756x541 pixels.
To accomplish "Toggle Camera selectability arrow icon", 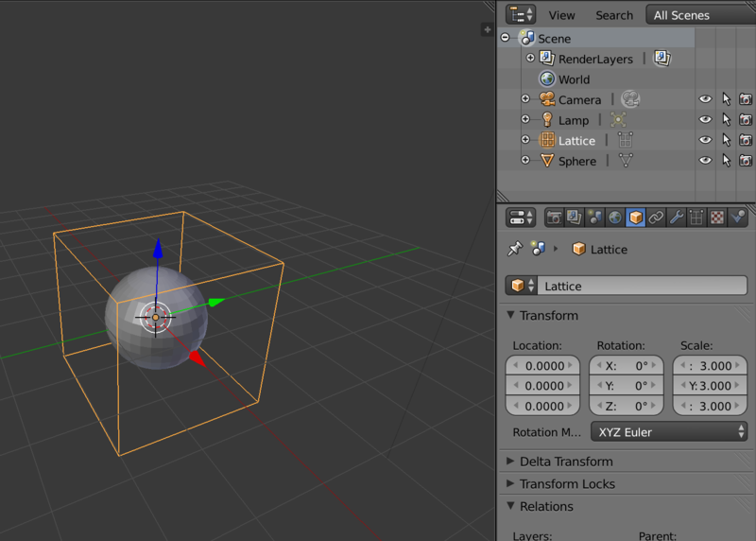I will 726,99.
